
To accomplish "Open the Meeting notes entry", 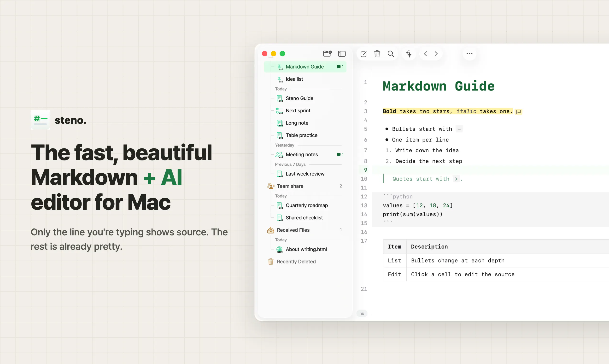I will point(305,154).
